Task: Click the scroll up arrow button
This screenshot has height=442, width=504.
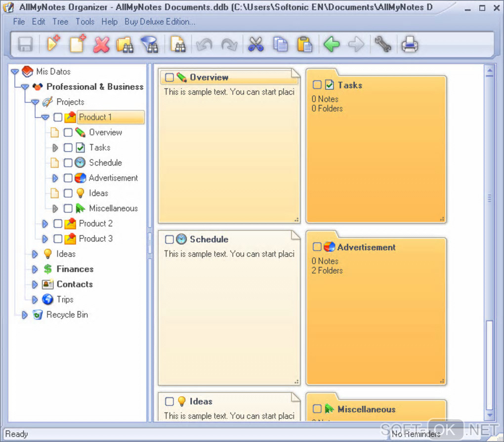Action: coord(489,71)
